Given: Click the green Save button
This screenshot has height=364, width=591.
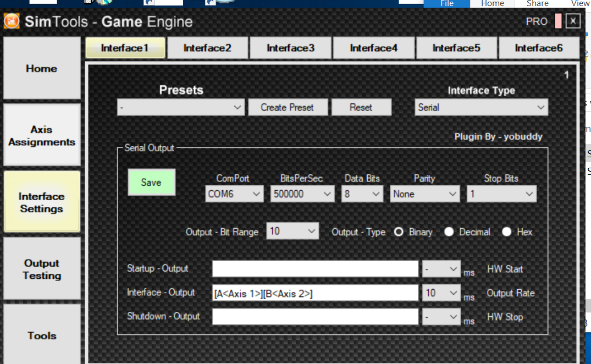Looking at the screenshot, I should (152, 183).
